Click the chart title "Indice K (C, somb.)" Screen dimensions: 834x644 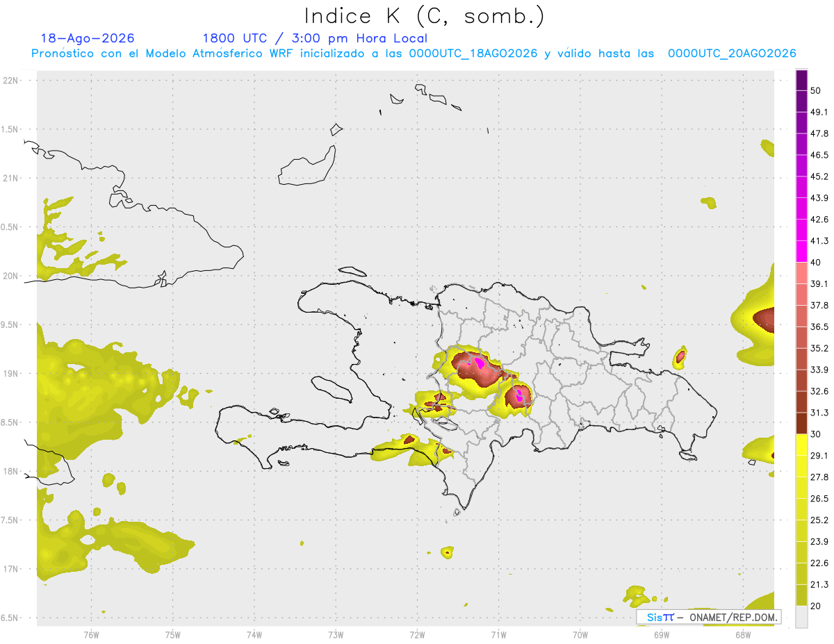pos(425,16)
